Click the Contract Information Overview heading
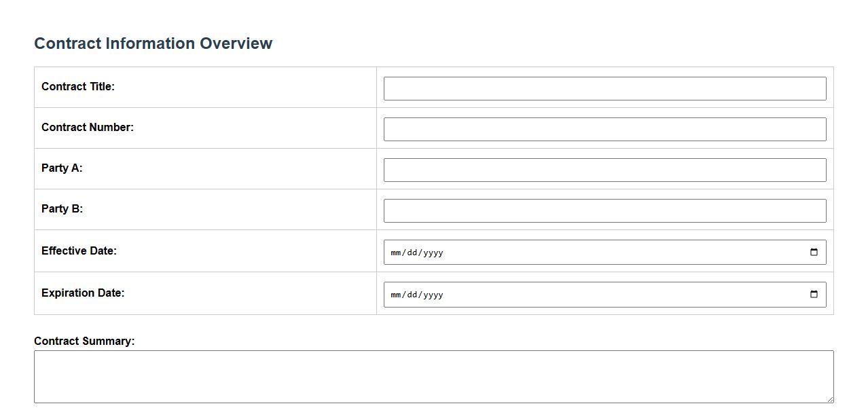868x408 pixels. [153, 43]
